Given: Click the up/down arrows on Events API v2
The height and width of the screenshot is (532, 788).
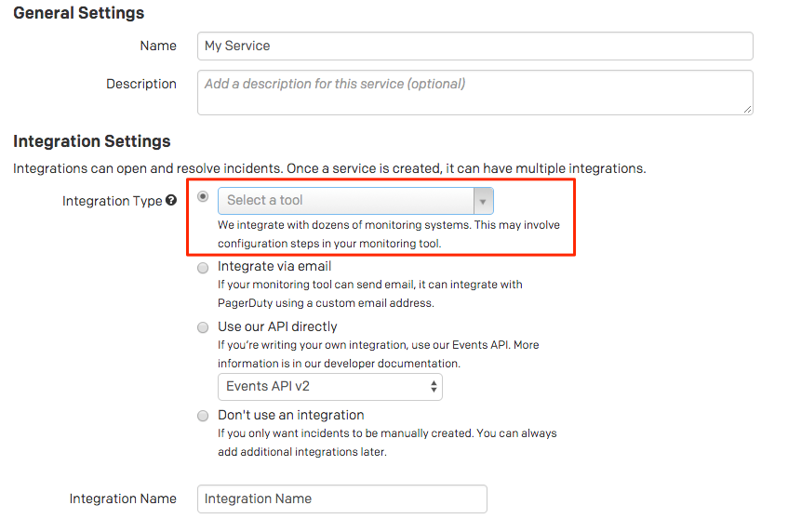Looking at the screenshot, I should [434, 386].
